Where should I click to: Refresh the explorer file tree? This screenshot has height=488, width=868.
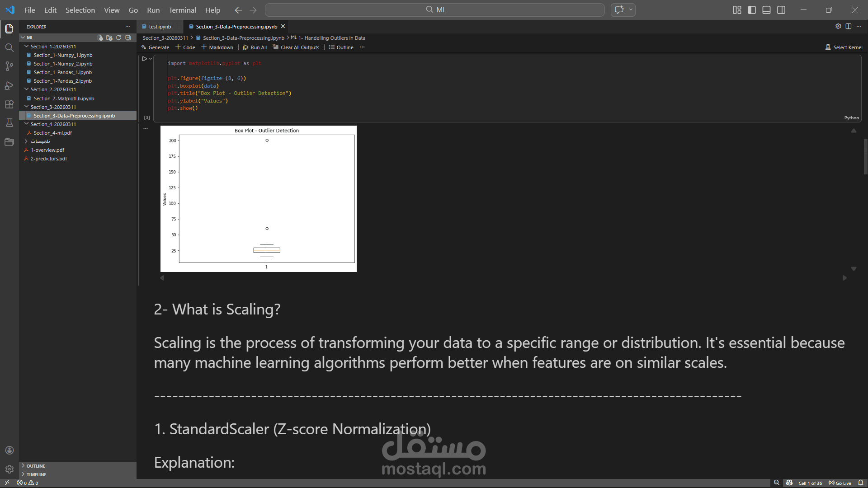pos(119,38)
